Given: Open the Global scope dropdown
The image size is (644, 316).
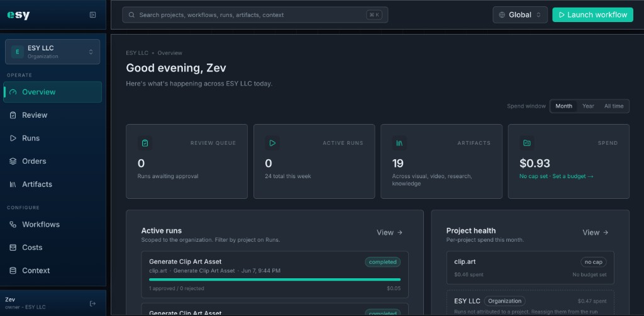Looking at the screenshot, I should tap(520, 15).
